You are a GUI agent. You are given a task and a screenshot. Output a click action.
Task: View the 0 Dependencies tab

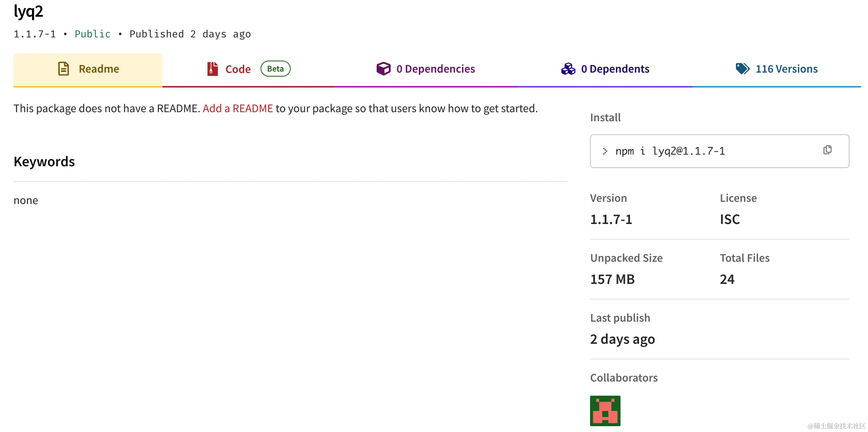(435, 69)
